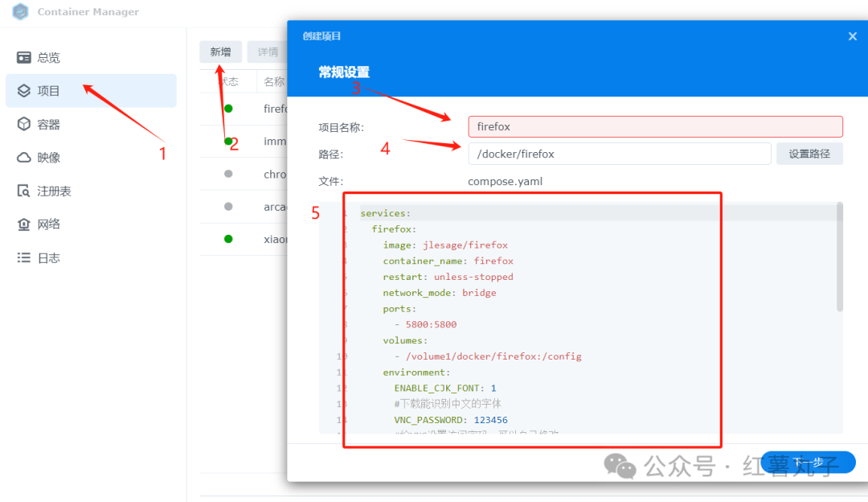The image size is (868, 502).
Task: Click the 'environment:' line in editor
Action: pos(416,372)
